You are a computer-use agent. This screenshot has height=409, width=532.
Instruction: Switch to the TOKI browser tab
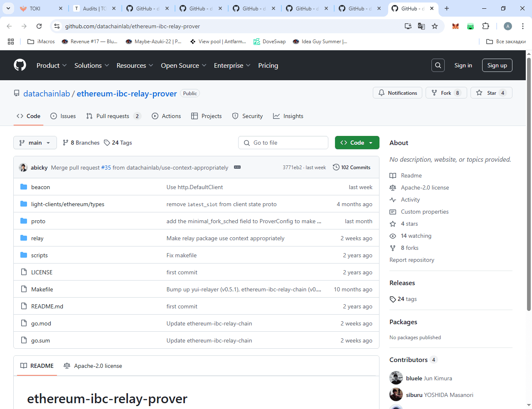point(41,8)
